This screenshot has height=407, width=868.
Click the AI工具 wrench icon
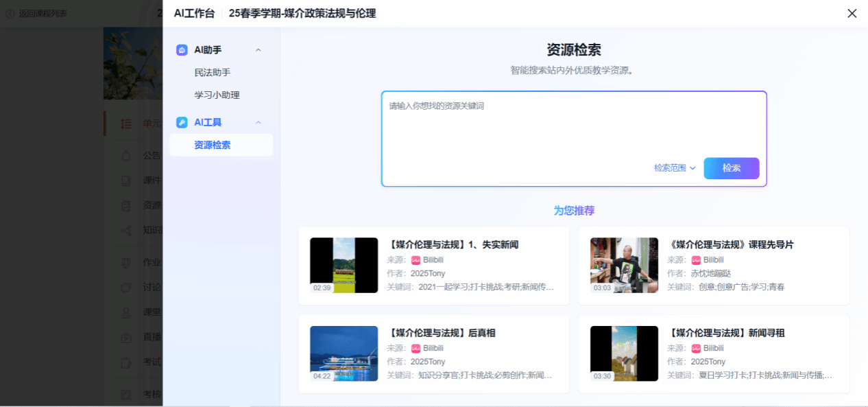182,122
